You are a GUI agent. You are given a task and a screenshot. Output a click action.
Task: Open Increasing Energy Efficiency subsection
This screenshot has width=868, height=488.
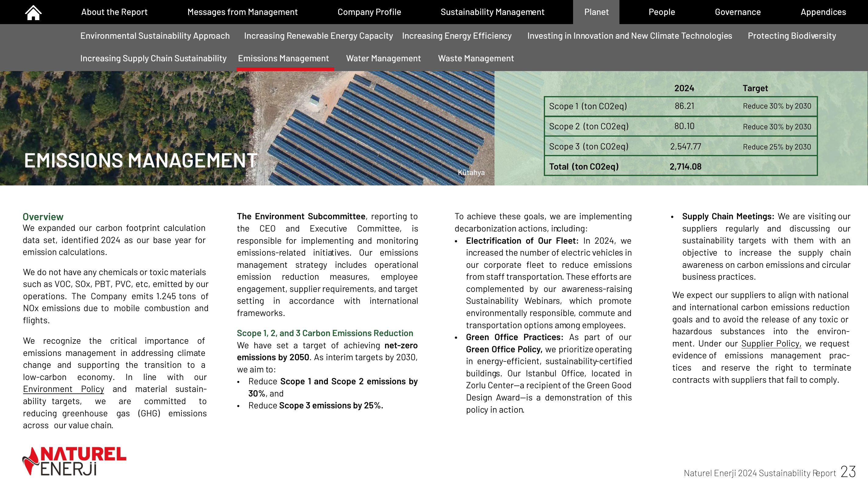457,36
